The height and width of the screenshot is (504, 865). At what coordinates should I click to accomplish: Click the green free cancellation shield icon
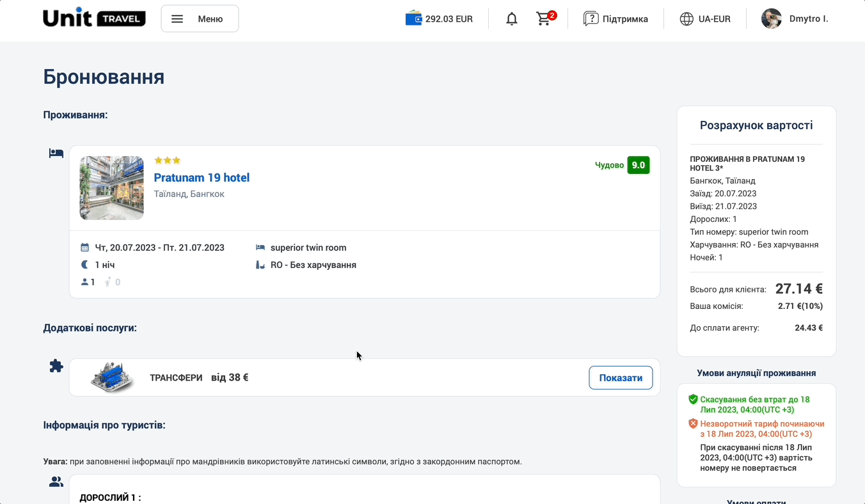click(x=693, y=399)
